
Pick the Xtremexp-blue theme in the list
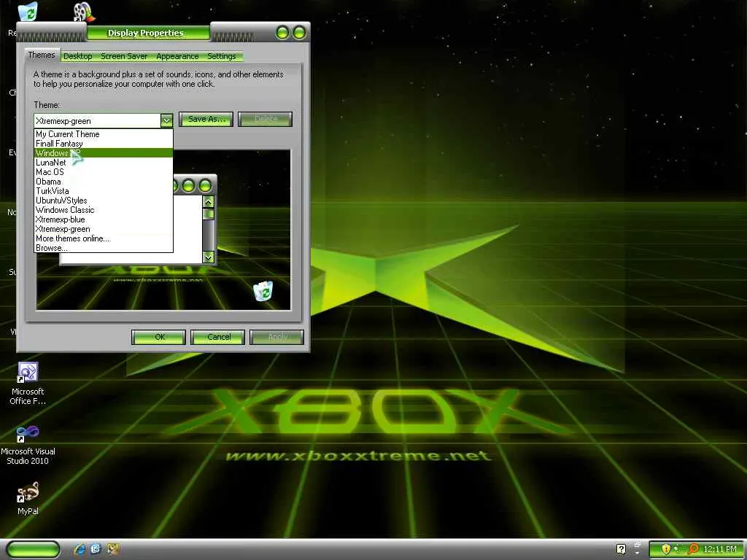click(104, 219)
